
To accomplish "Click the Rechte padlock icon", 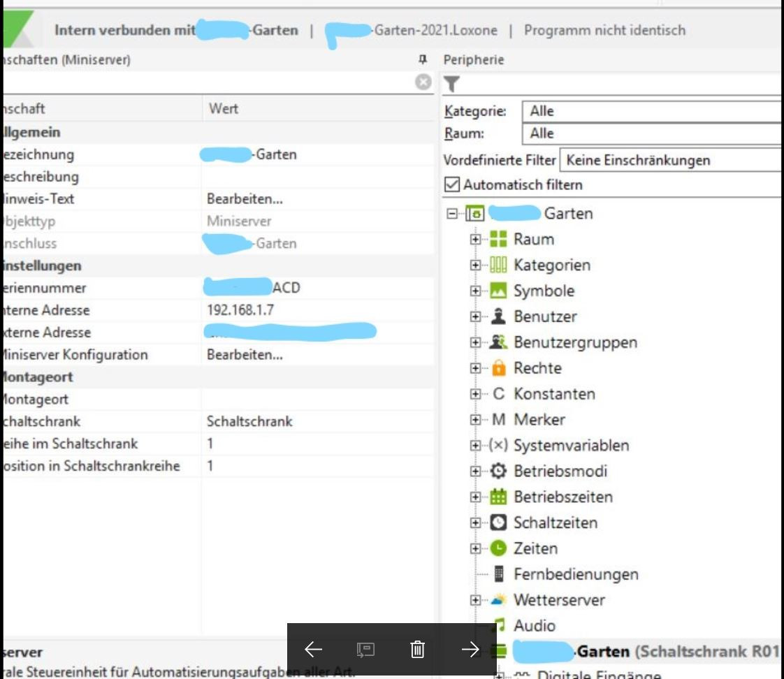I will coord(498,368).
